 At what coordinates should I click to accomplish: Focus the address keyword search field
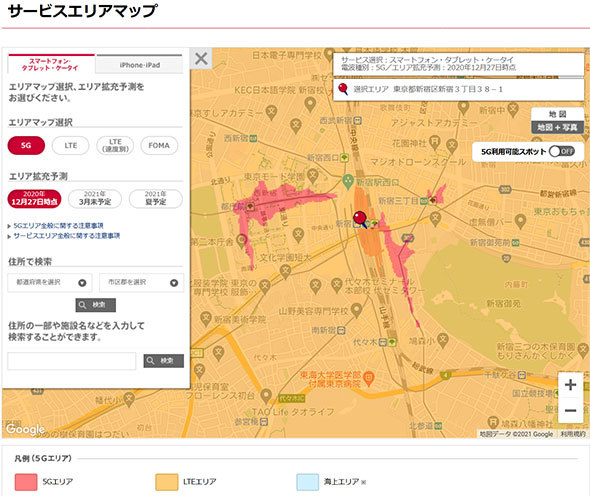[x=71, y=361]
